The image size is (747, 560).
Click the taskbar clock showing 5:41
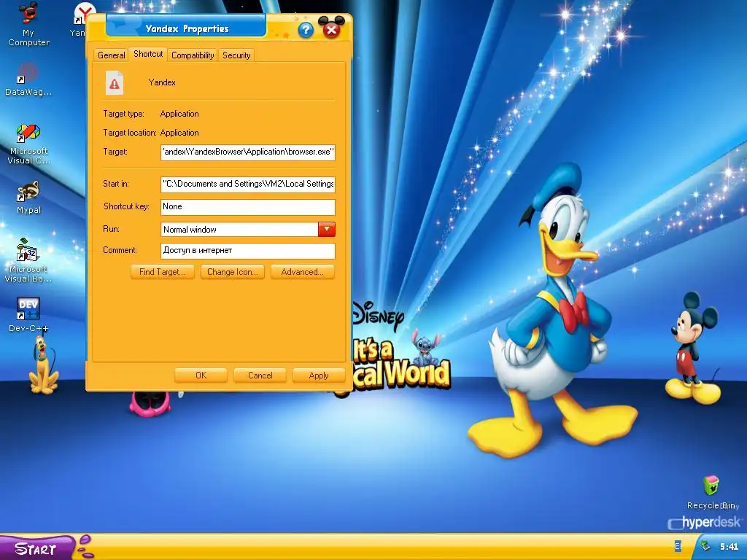pos(729,547)
